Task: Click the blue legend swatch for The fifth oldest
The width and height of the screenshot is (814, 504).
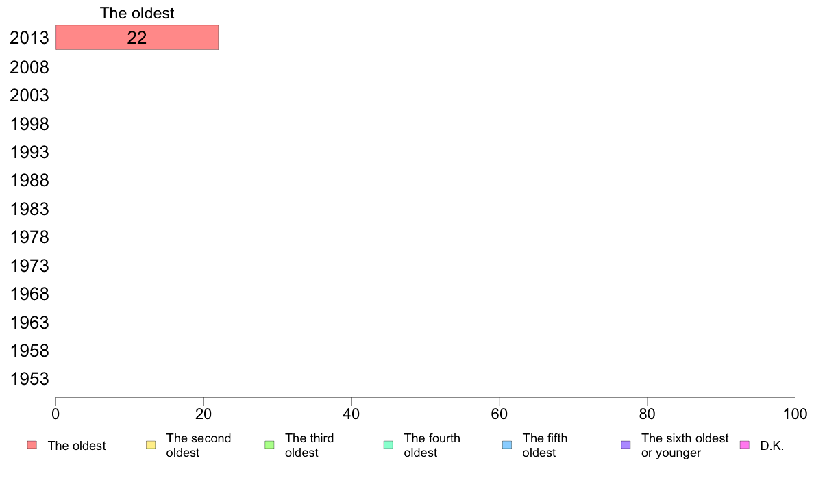Action: tap(507, 445)
